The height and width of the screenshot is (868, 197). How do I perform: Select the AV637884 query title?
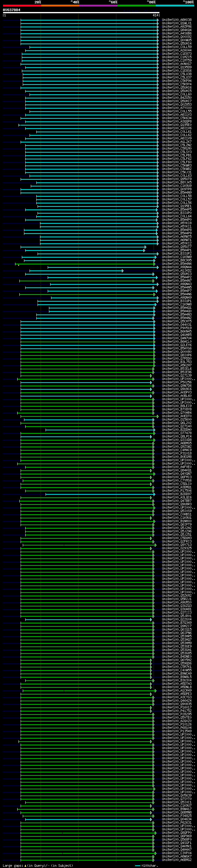click(x=11, y=10)
